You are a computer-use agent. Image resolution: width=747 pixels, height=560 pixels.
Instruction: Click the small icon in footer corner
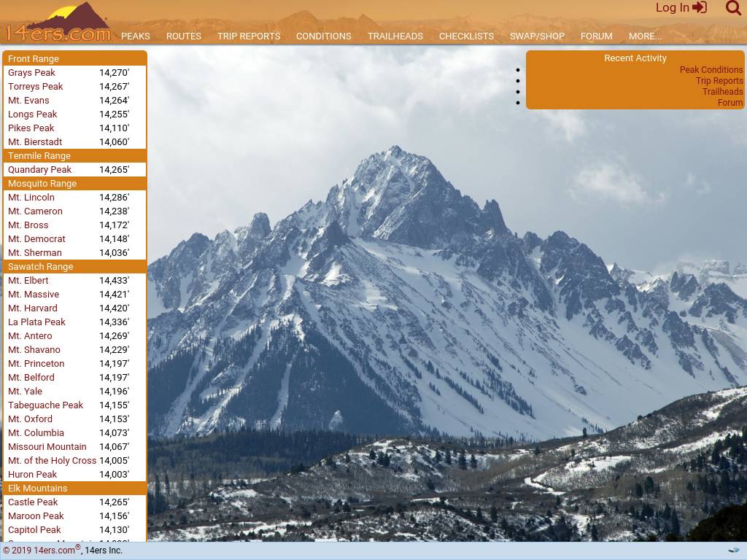pyautogui.click(x=734, y=551)
